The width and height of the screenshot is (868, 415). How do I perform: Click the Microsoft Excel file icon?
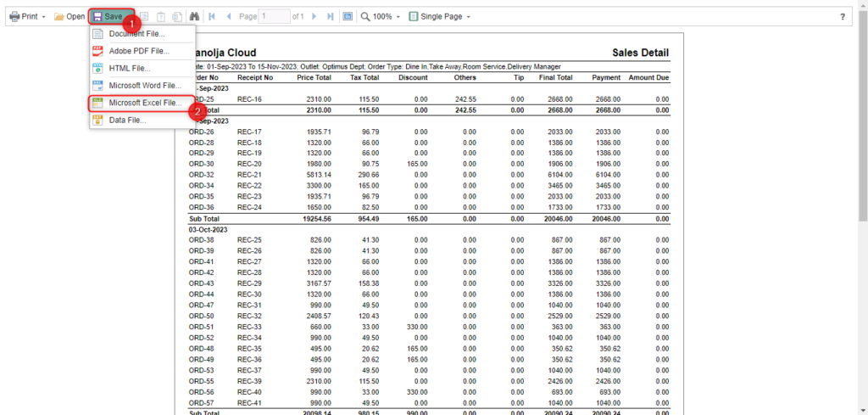pyautogui.click(x=98, y=103)
